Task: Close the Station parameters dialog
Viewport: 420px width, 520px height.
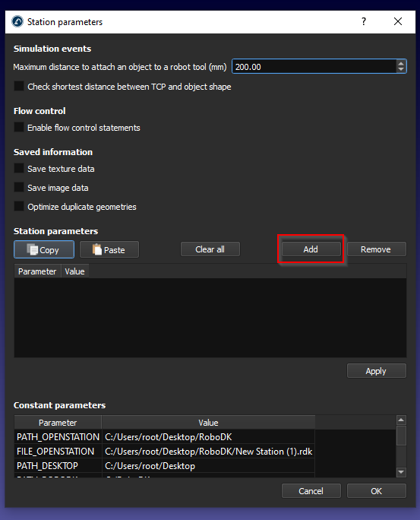Action: point(398,21)
